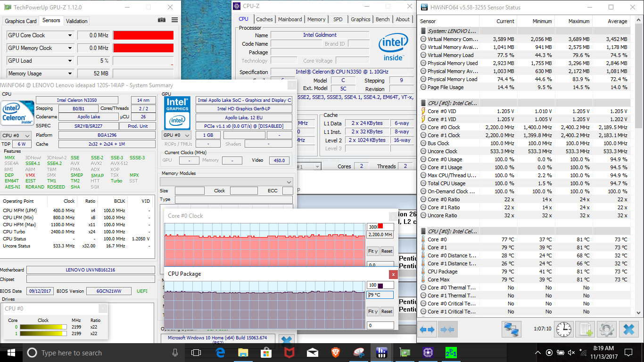Click HWiNFO expand columns blue arrows icon
Viewport: 644px width, 362px height.
tap(427, 329)
